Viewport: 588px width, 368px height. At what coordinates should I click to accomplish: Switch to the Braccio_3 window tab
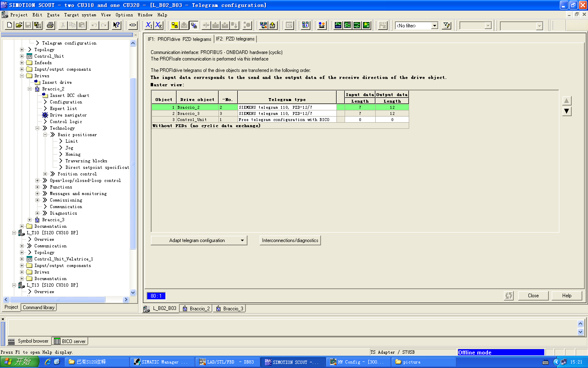(229, 309)
